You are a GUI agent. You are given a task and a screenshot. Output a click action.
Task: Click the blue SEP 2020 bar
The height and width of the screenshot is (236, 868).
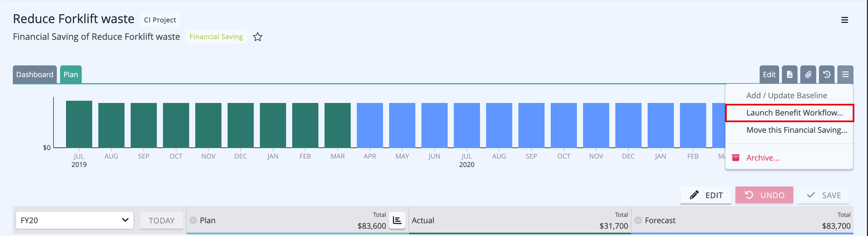[531, 125]
